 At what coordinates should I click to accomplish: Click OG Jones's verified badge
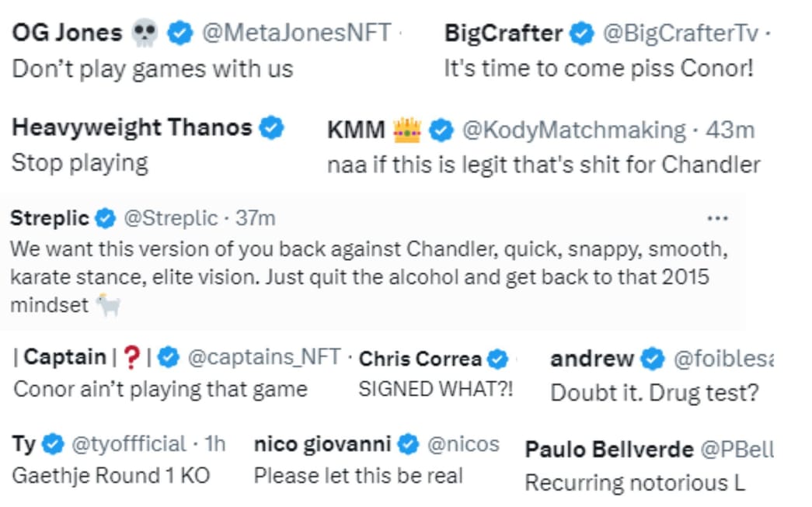(x=179, y=33)
